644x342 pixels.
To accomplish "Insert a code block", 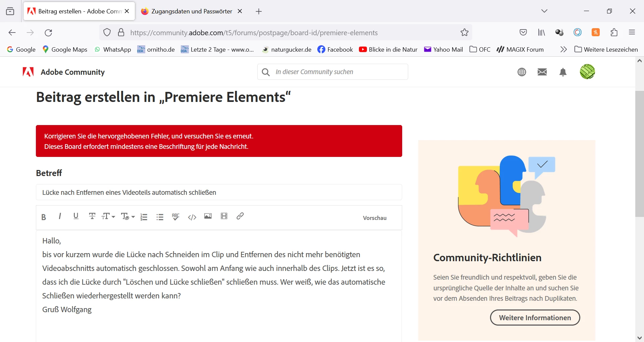I will pyautogui.click(x=192, y=217).
